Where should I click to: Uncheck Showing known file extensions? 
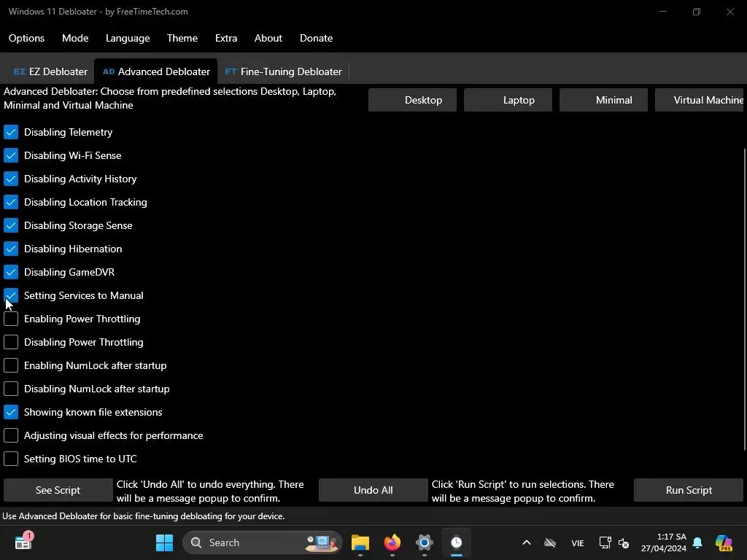point(11,412)
